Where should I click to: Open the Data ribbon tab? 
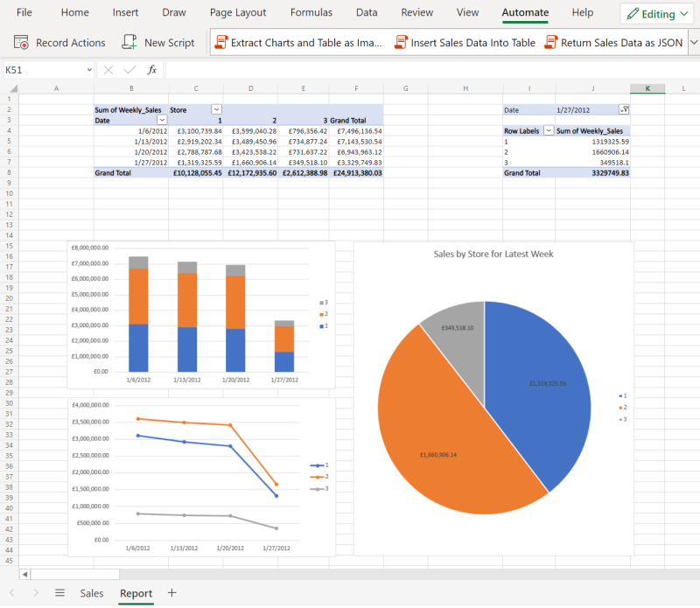pyautogui.click(x=367, y=12)
